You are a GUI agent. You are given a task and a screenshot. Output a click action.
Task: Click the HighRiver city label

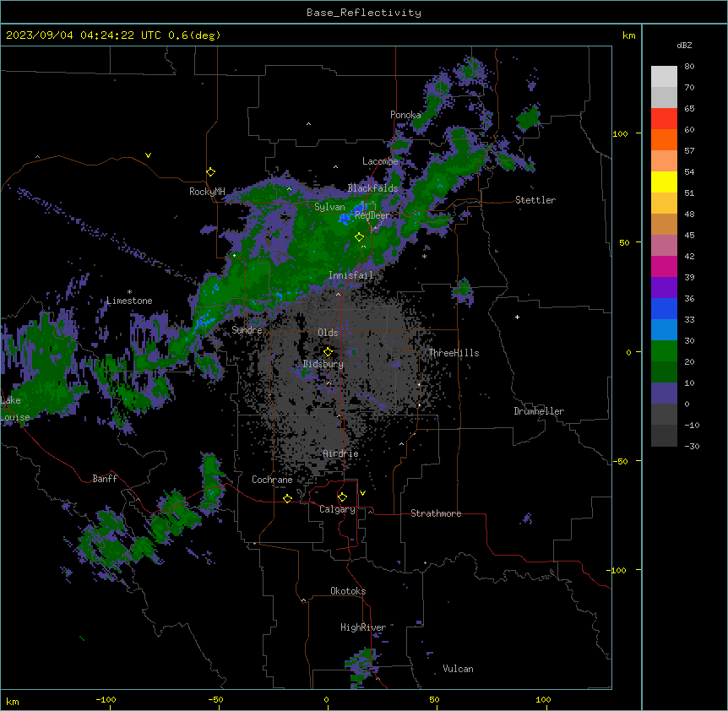tap(363, 627)
